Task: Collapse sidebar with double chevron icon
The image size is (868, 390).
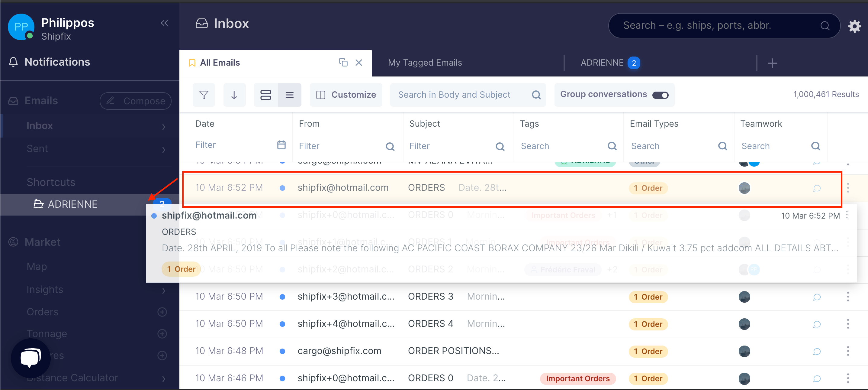Action: pos(164,23)
